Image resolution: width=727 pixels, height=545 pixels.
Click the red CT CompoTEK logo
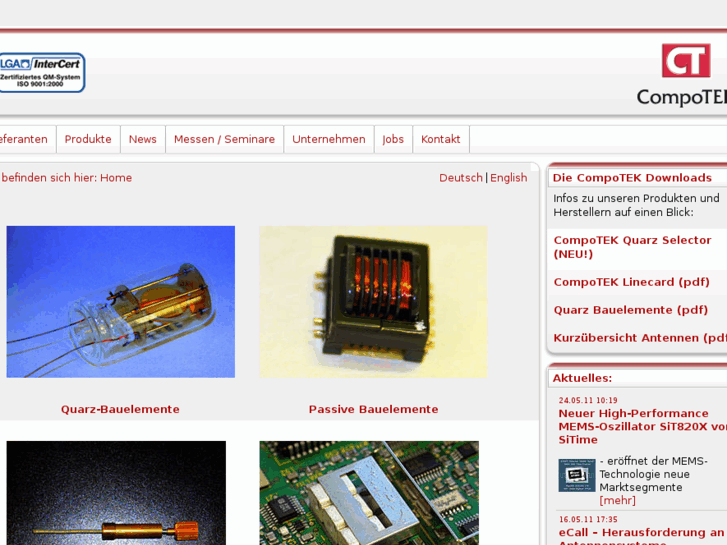click(682, 75)
